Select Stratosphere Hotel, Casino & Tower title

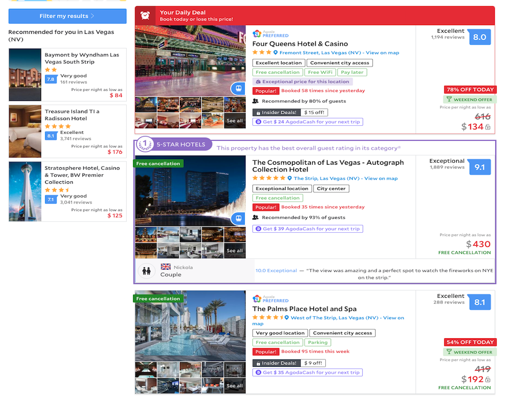[82, 175]
